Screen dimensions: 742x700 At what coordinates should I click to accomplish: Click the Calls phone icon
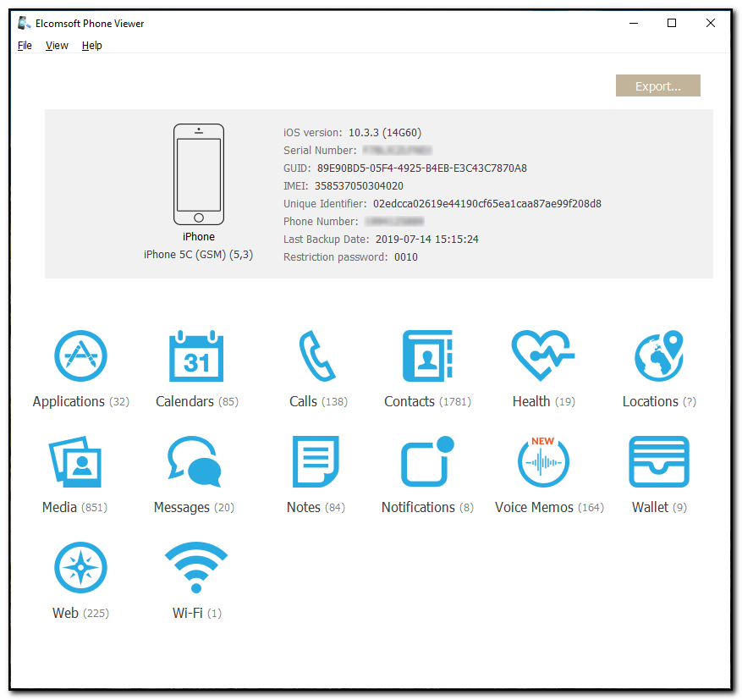317,356
